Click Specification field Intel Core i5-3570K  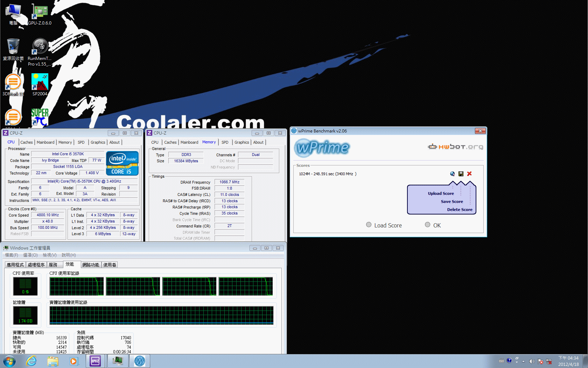click(x=84, y=182)
